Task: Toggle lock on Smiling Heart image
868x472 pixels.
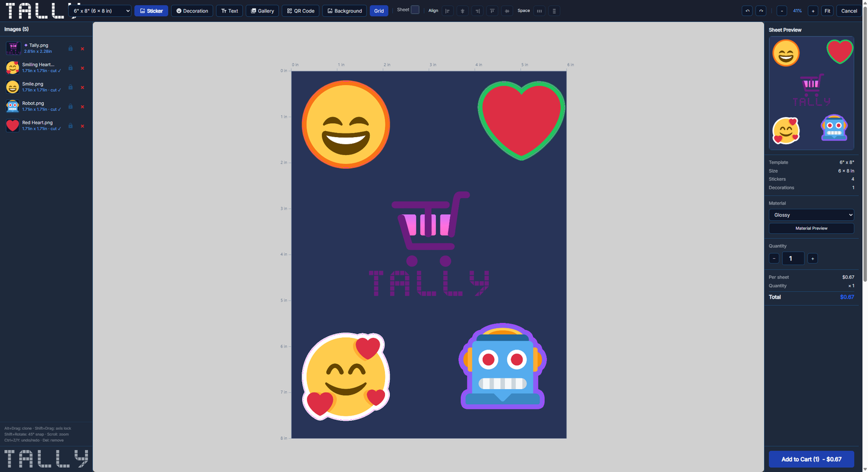Action: [70, 68]
